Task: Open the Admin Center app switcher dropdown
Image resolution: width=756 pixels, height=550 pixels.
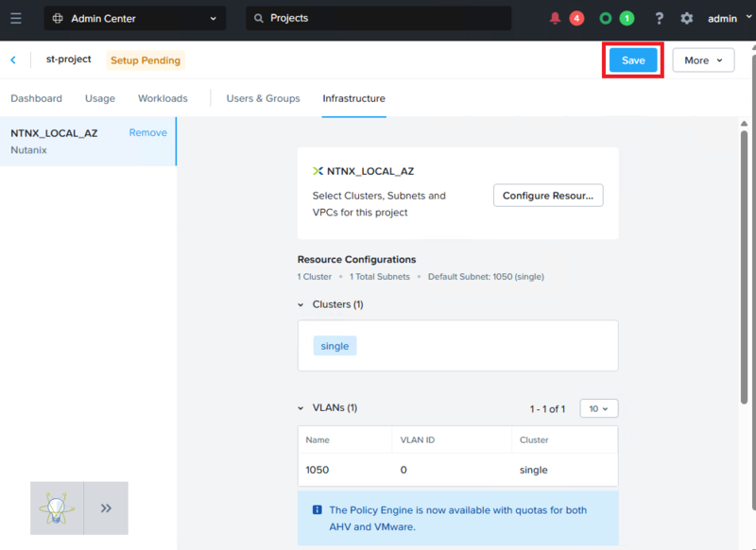Action: coord(135,18)
